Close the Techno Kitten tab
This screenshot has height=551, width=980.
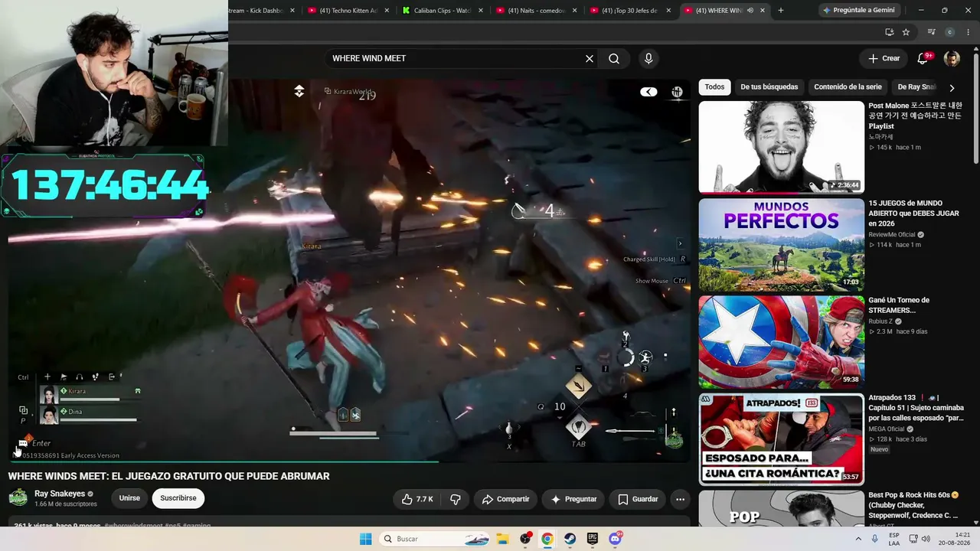(x=387, y=11)
